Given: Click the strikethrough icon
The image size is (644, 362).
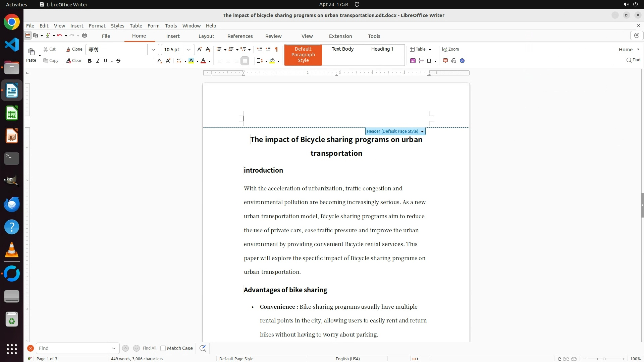Looking at the screenshot, I should point(118,61).
